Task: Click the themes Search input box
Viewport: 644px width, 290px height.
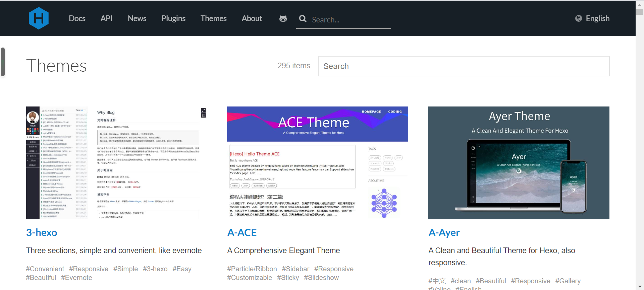Action: (x=464, y=66)
